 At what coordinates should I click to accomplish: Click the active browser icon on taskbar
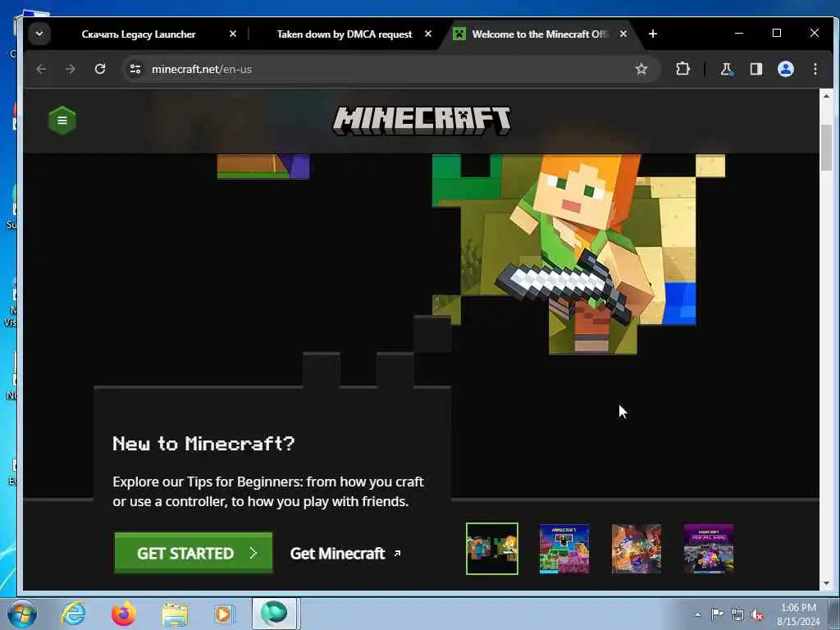coord(274,614)
